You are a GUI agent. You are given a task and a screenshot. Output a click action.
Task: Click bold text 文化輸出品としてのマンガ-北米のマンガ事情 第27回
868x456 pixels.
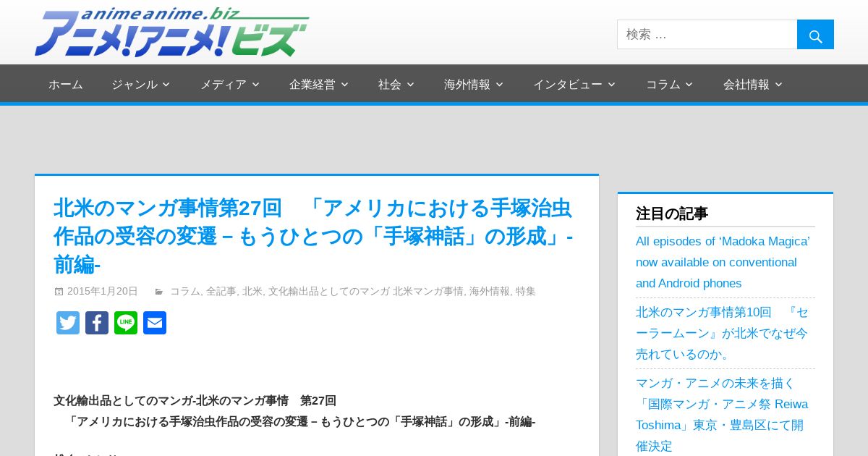[x=195, y=401]
